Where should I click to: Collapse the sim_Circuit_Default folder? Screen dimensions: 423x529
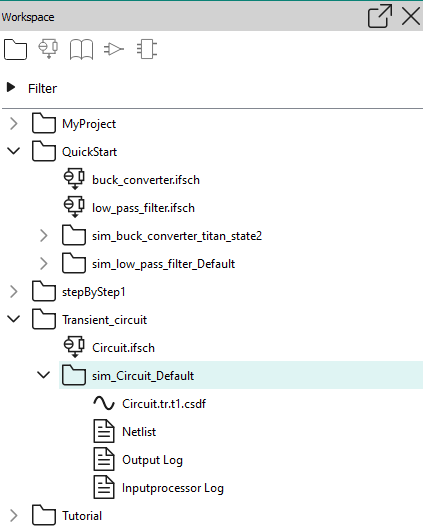44,375
